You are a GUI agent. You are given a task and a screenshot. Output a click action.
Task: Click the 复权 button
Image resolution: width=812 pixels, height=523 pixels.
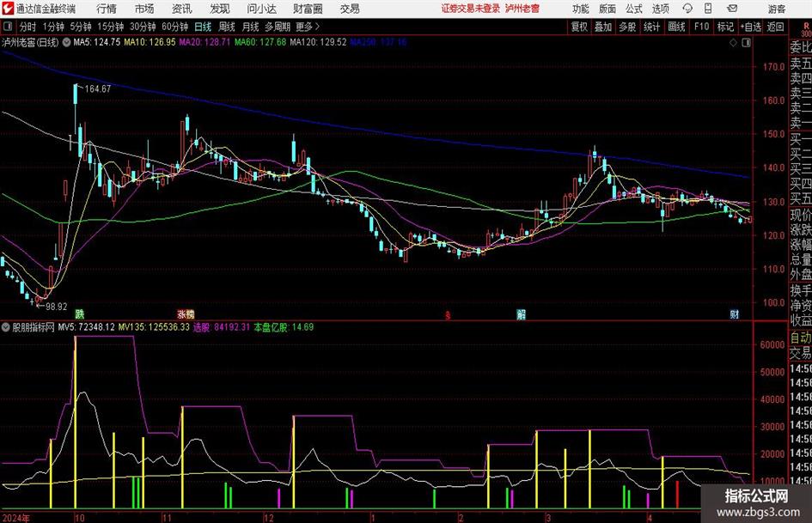click(579, 27)
